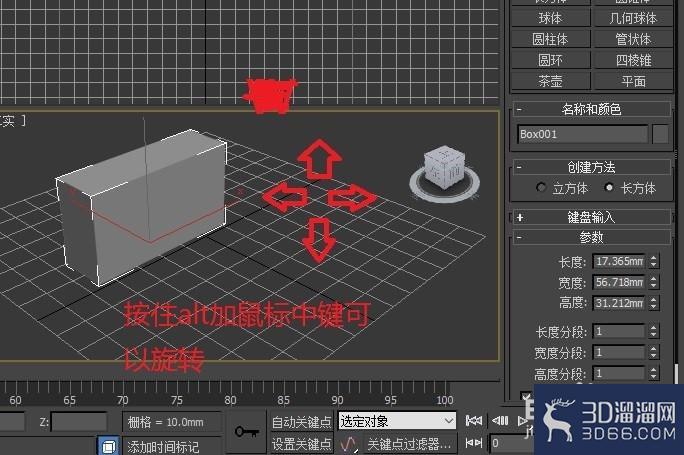Click the 长度 value field 17.365mm

619,261
